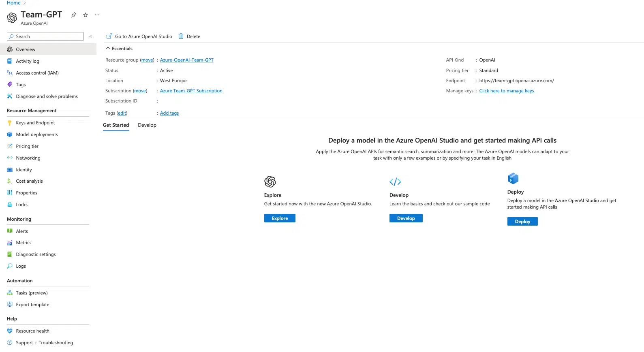
Task: Click the Export template icon
Action: 10,305
